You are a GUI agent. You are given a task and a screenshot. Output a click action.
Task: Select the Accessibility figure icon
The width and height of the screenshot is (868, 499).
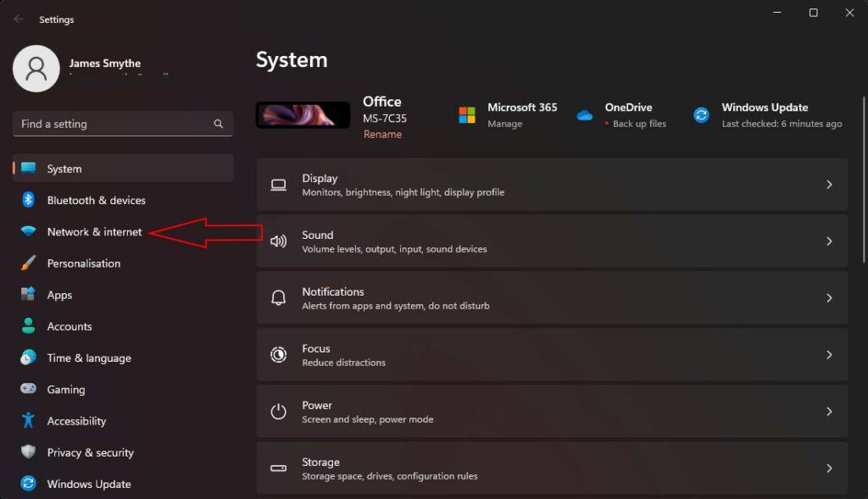(x=28, y=421)
